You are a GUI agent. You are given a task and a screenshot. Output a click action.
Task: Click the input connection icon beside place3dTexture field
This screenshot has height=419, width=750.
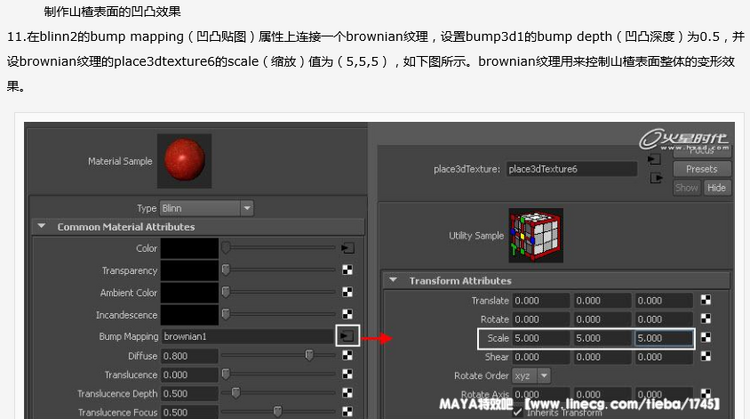click(x=655, y=159)
